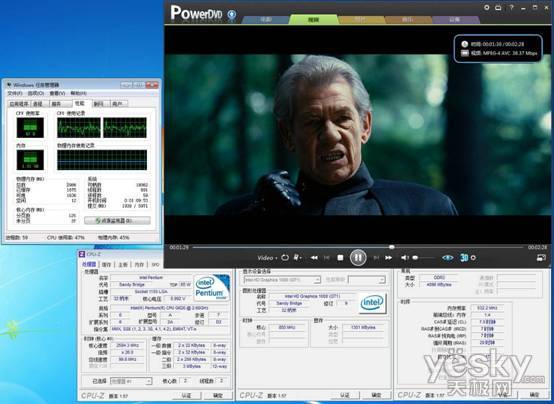Click the video info overlay box
The width and height of the screenshot is (554, 404).
click(498, 48)
